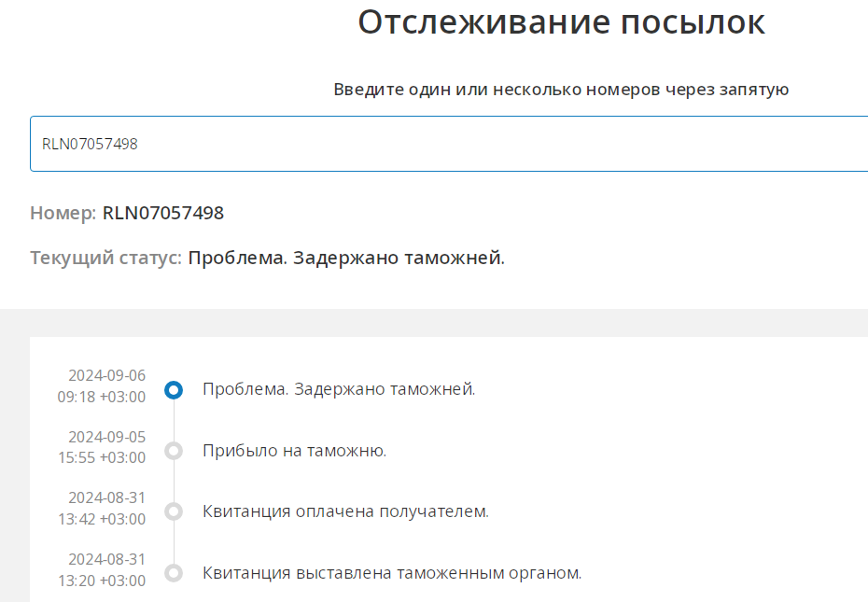Click the gray marker beside 'Прибыло на таможню'
This screenshot has height=602, width=868.
(173, 451)
